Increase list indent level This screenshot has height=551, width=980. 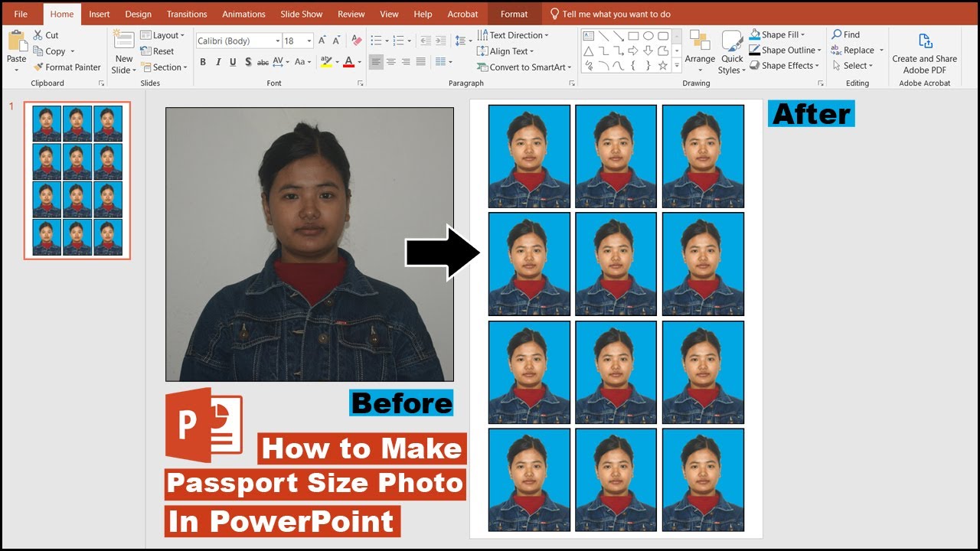pos(441,41)
